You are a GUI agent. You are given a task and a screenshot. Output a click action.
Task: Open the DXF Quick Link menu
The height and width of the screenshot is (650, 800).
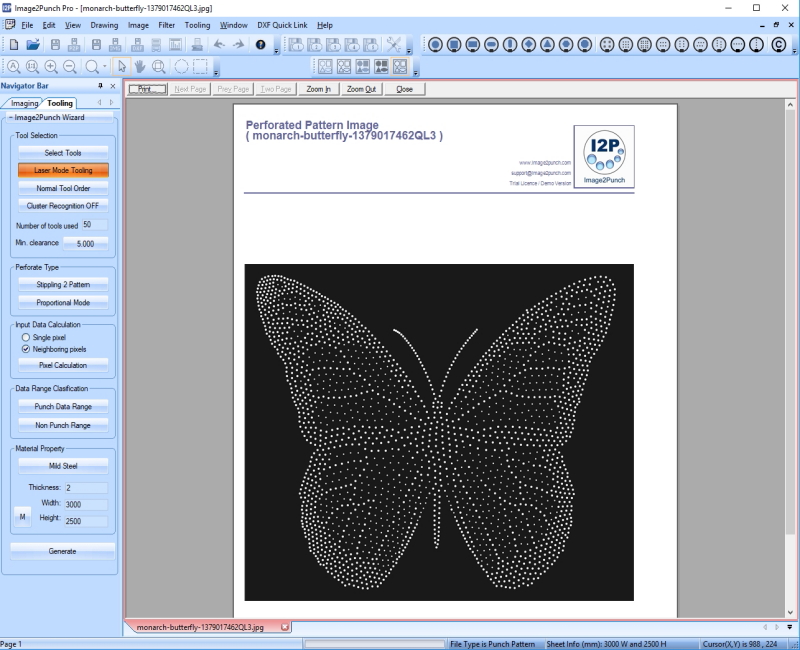click(x=282, y=25)
